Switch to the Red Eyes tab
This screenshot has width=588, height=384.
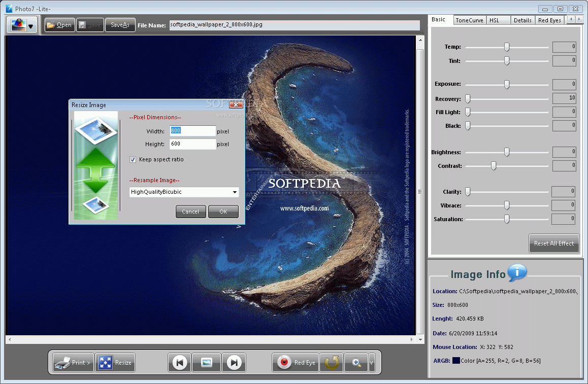549,20
